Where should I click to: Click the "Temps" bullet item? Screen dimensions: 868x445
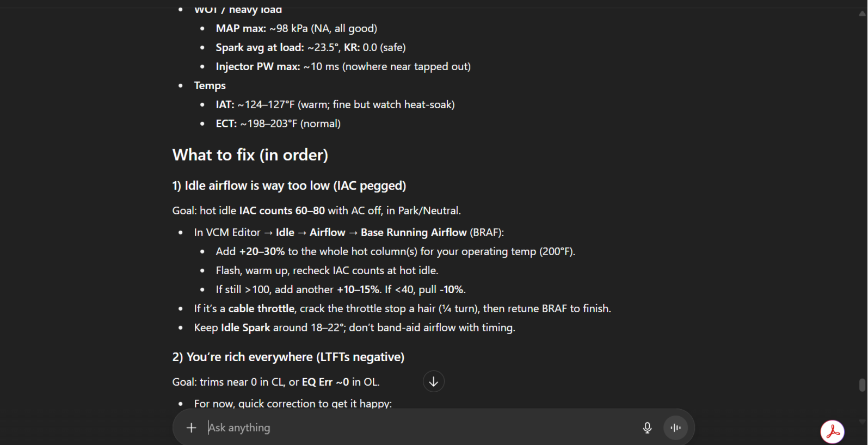click(210, 85)
